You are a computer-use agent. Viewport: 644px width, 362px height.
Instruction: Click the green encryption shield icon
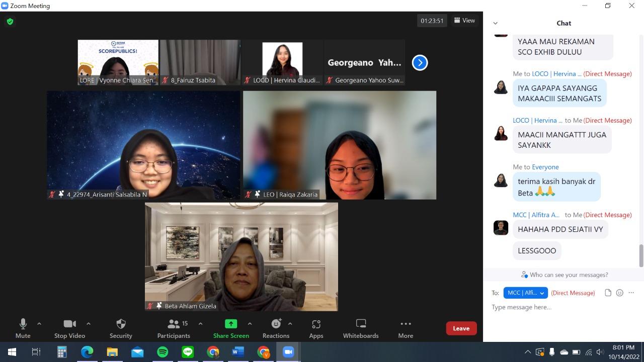point(10,22)
